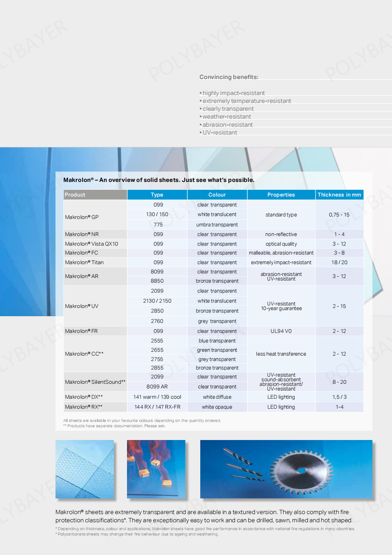Click the "141 warm / 139 cool" type cell
The height and width of the screenshot is (555, 392).
tap(157, 397)
